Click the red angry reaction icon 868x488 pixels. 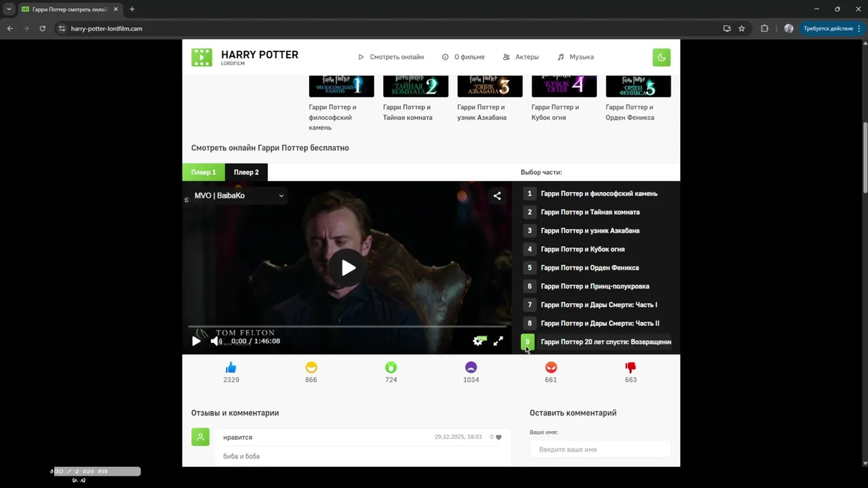[x=551, y=367]
